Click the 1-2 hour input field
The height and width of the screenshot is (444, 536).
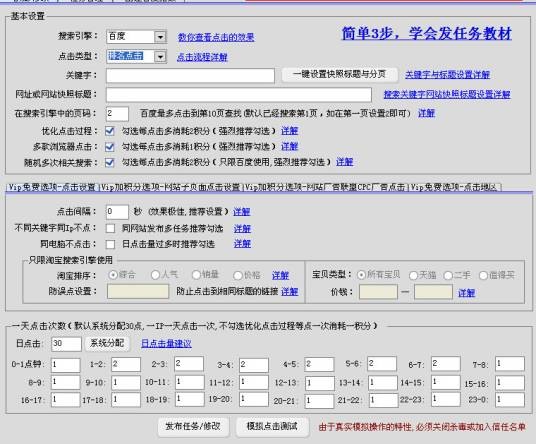pyautogui.click(x=126, y=364)
